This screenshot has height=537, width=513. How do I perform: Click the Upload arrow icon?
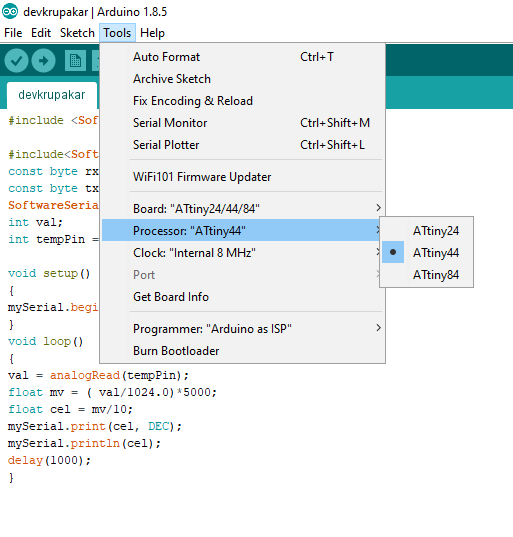tap(43, 61)
